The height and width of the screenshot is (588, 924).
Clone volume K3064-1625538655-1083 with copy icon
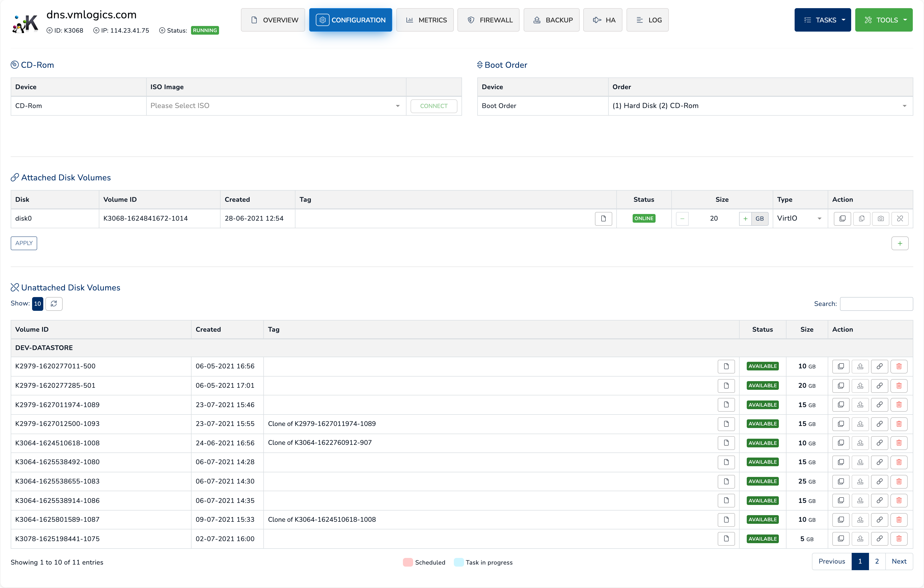point(841,481)
